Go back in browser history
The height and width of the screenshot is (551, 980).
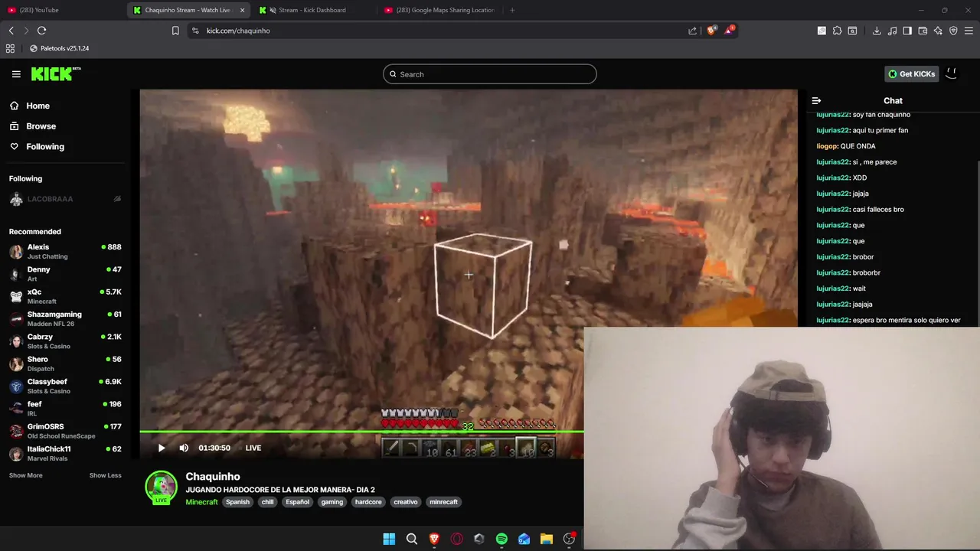click(11, 31)
